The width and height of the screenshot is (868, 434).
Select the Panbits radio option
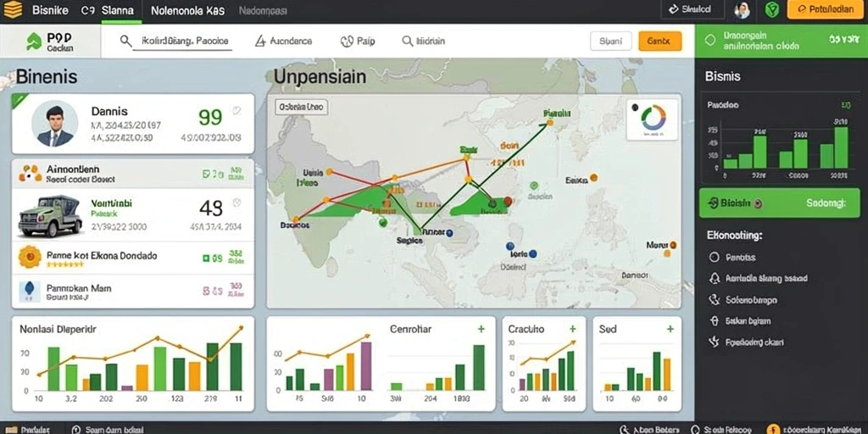[x=714, y=258]
